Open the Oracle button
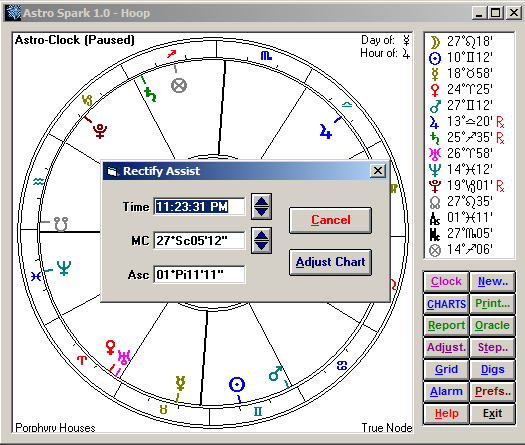The height and width of the screenshot is (445, 525). [x=492, y=325]
